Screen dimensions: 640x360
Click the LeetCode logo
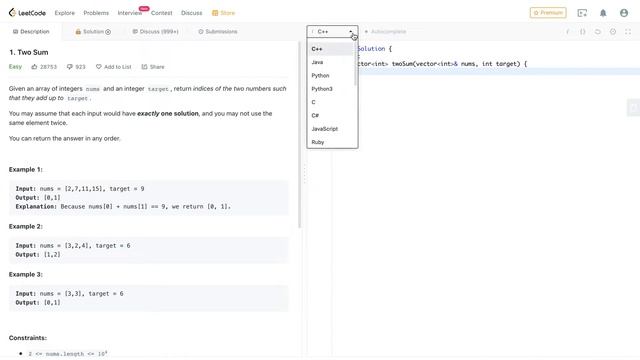pyautogui.click(x=27, y=13)
